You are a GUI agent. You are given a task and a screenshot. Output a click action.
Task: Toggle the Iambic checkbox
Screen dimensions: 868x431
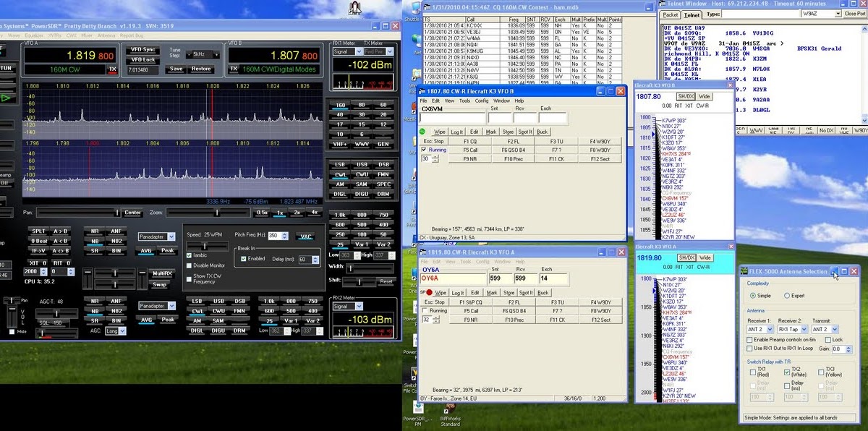[190, 255]
